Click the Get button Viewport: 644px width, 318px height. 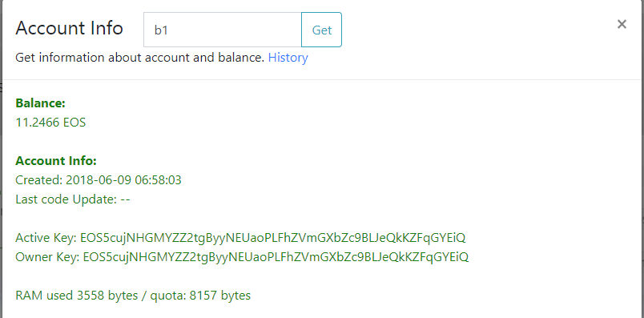click(x=321, y=30)
